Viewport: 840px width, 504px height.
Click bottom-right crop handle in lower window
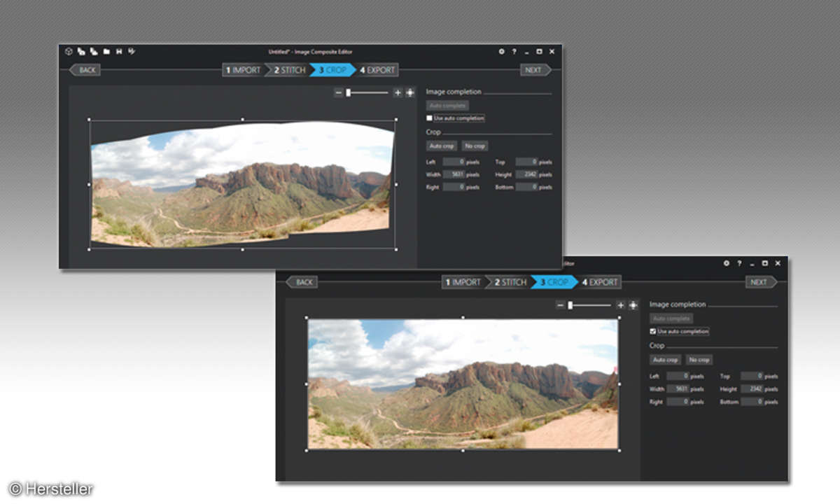click(x=619, y=450)
